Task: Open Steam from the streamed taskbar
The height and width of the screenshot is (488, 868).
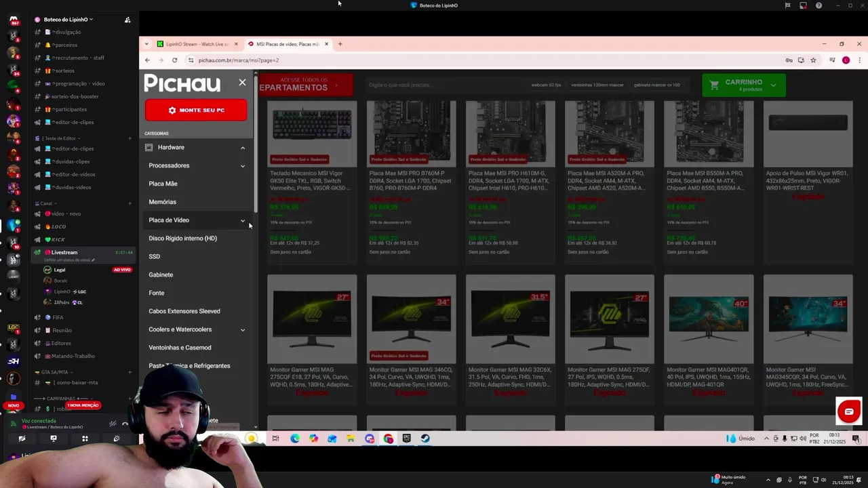Action: pos(425,439)
